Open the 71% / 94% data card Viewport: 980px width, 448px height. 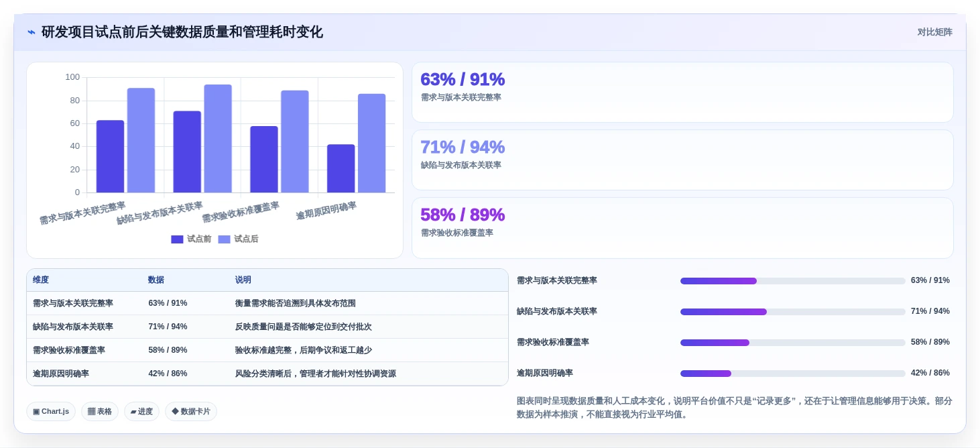coord(682,160)
